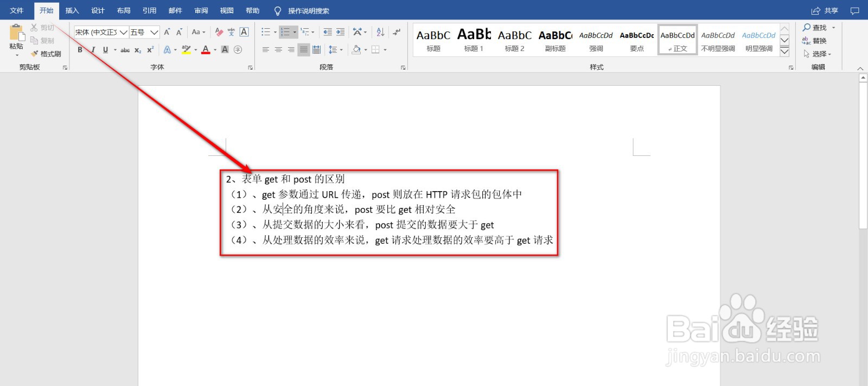
Task: Switch to the 引用 (References) tab
Action: 149,11
